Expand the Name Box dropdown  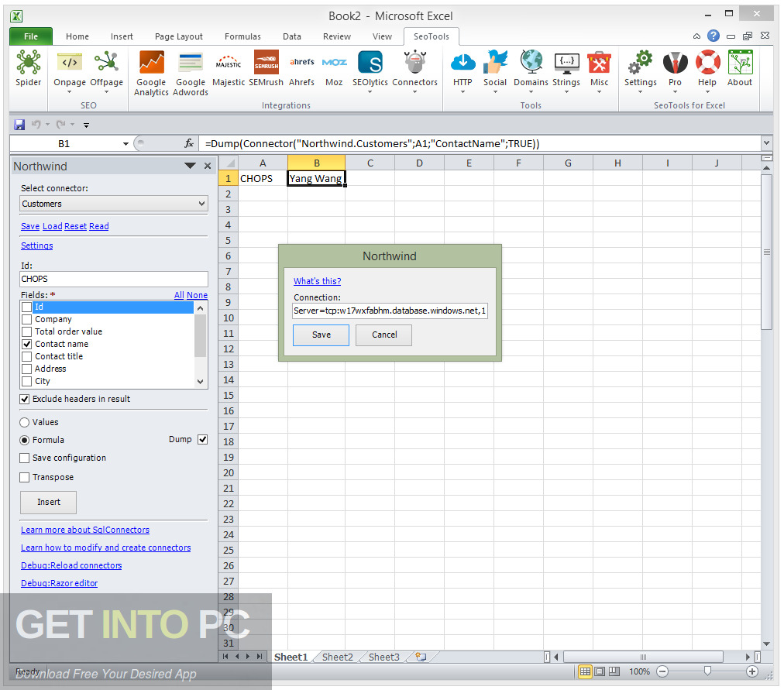126,144
